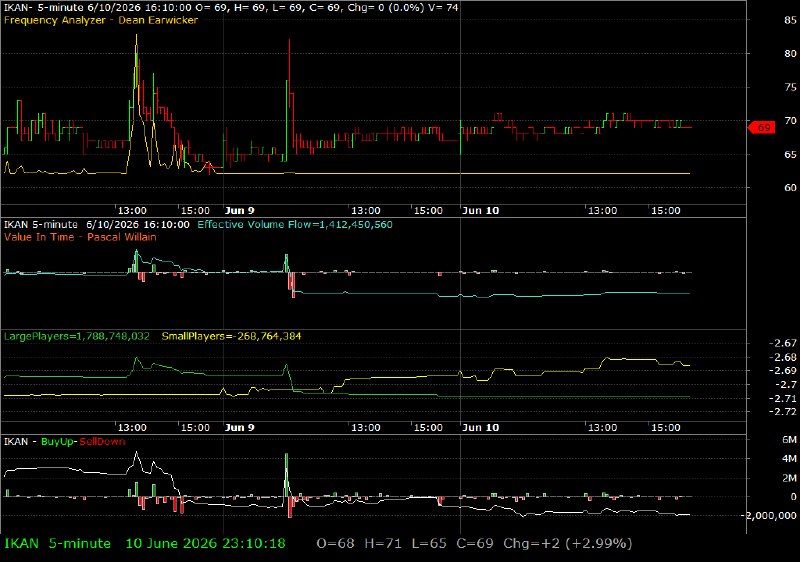
Task: Click the 65 value on the price axis
Action: (x=790, y=155)
